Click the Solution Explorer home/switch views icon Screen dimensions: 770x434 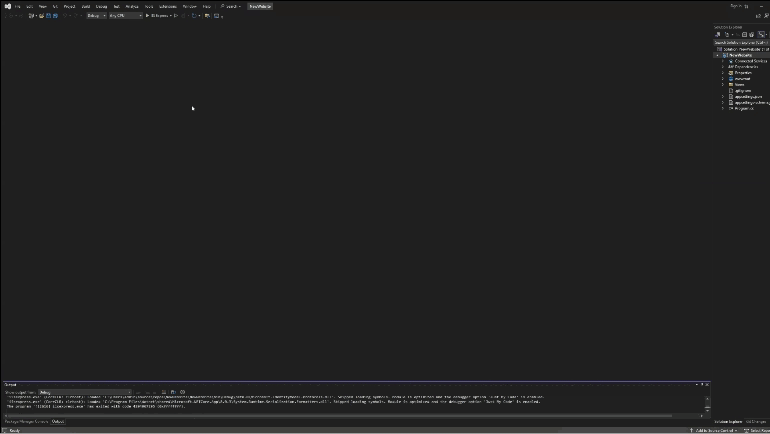(x=718, y=34)
